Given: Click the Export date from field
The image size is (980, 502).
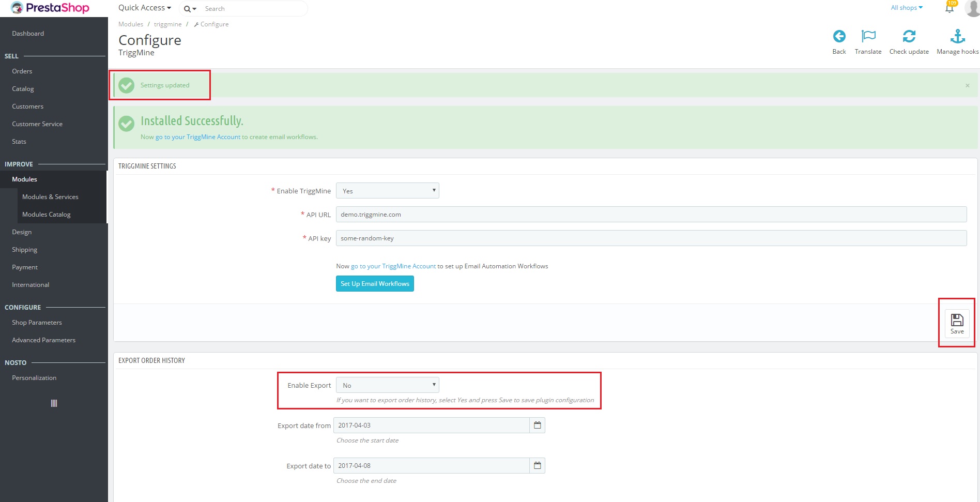Looking at the screenshot, I should [432, 425].
